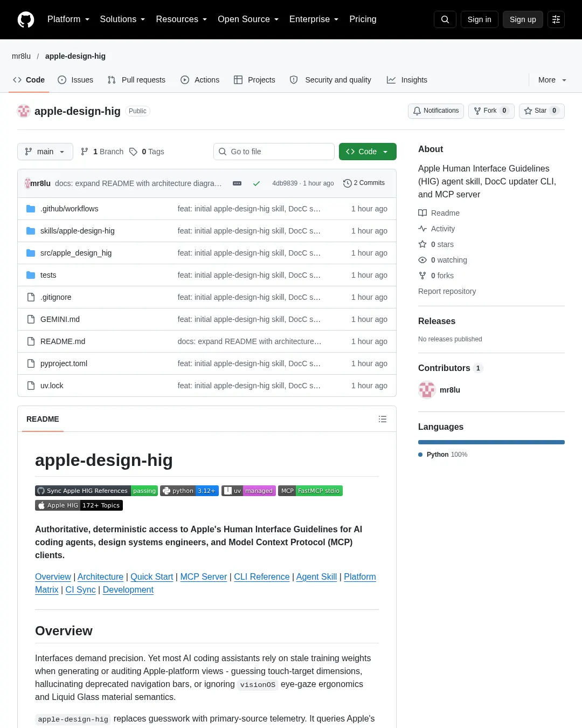Click the .github/workflows folder icon

coord(31,209)
